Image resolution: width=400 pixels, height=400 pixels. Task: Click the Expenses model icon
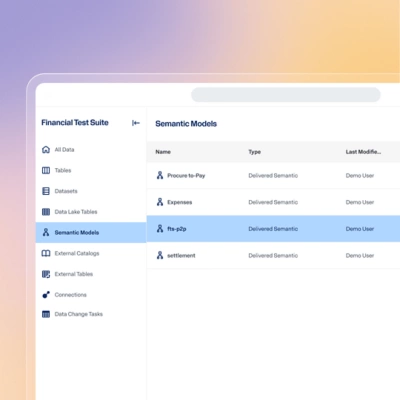click(x=160, y=202)
